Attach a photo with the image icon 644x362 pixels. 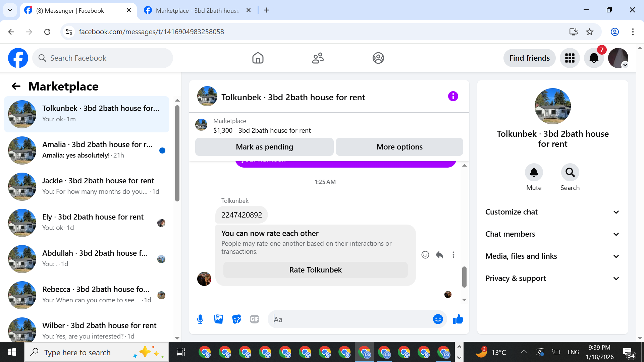(218, 319)
